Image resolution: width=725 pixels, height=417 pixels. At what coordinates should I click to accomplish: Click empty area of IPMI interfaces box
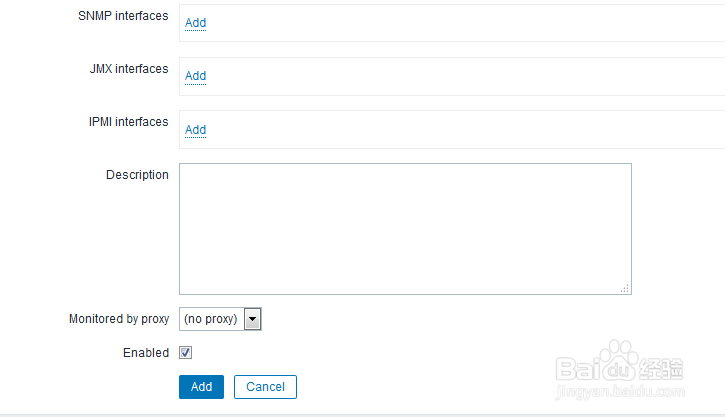click(x=450, y=130)
